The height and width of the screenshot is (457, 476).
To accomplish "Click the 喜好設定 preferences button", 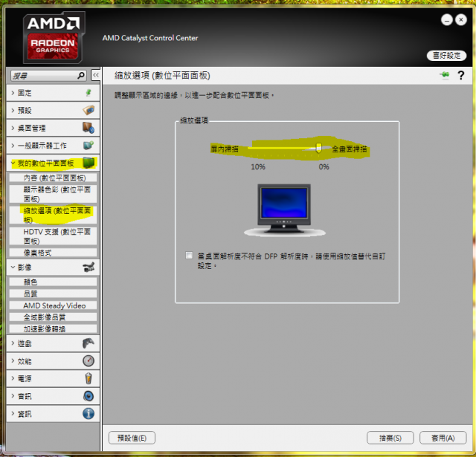I will pos(446,56).
